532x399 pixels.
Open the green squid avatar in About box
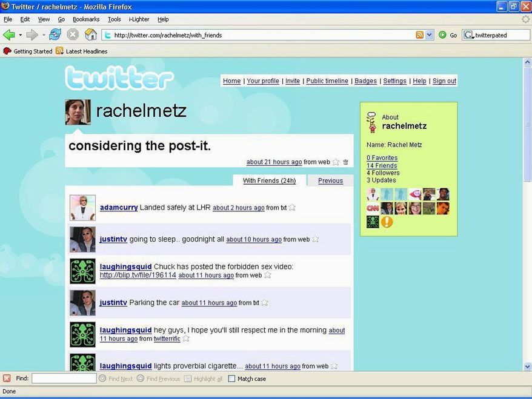tap(373, 222)
